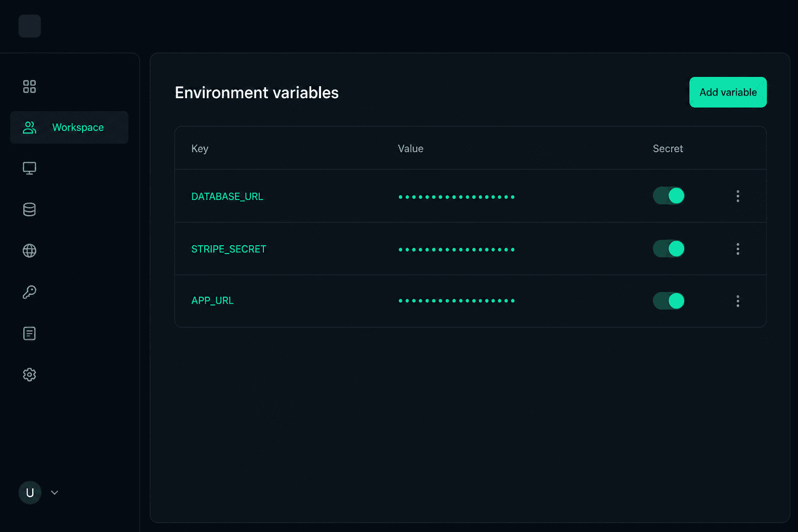Image resolution: width=798 pixels, height=532 pixels.
Task: Open the globe icon in sidebar
Action: pyautogui.click(x=30, y=251)
